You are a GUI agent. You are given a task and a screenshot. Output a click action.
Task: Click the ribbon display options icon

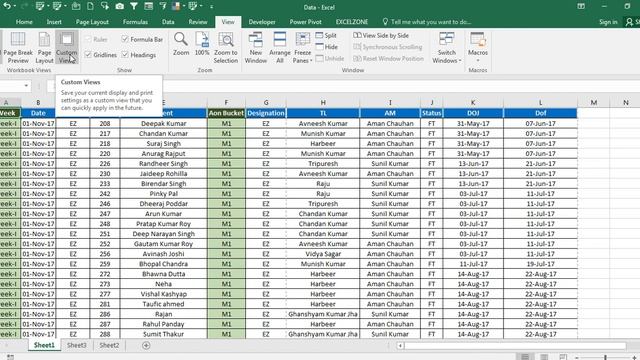581,6
